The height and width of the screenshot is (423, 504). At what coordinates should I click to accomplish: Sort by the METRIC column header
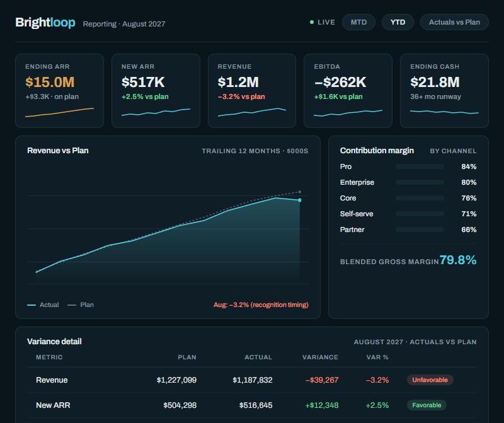point(49,357)
